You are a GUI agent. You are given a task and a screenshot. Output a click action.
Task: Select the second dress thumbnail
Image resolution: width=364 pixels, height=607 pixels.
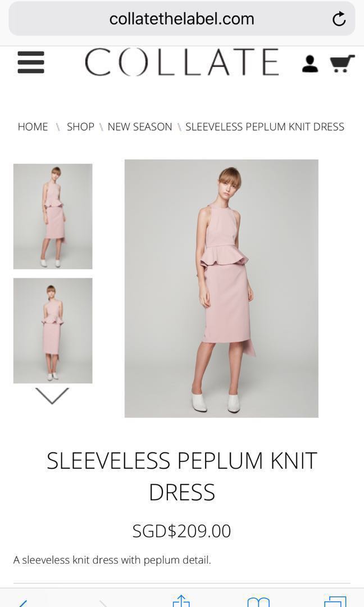tap(53, 330)
